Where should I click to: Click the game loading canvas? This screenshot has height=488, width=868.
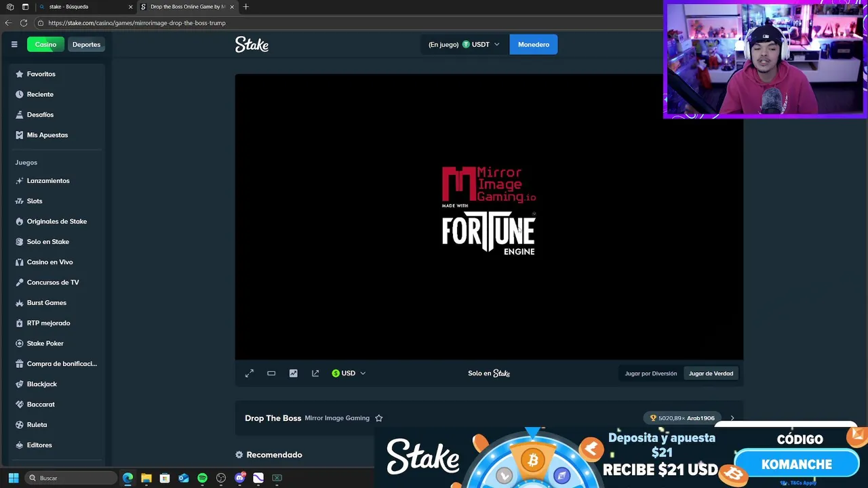(489, 217)
